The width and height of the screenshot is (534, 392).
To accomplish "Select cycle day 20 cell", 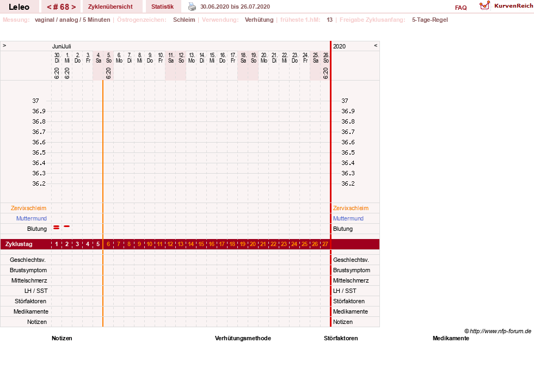I will point(253,244).
